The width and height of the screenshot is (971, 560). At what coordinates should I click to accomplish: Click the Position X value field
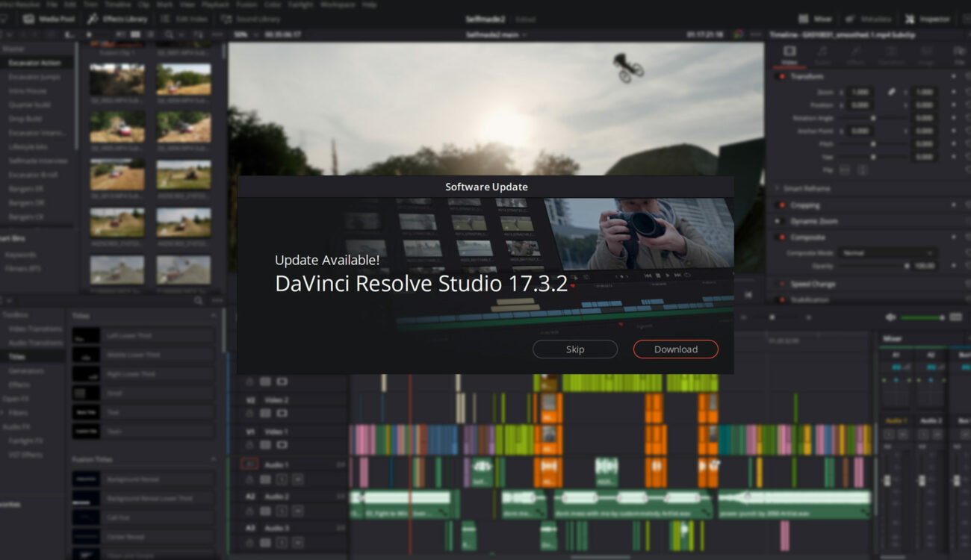860,105
